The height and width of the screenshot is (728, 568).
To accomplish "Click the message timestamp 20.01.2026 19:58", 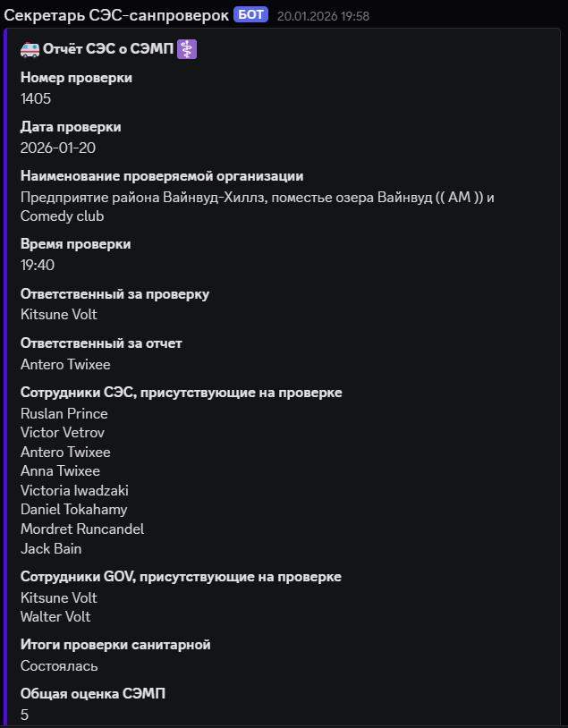I will 323,16.
